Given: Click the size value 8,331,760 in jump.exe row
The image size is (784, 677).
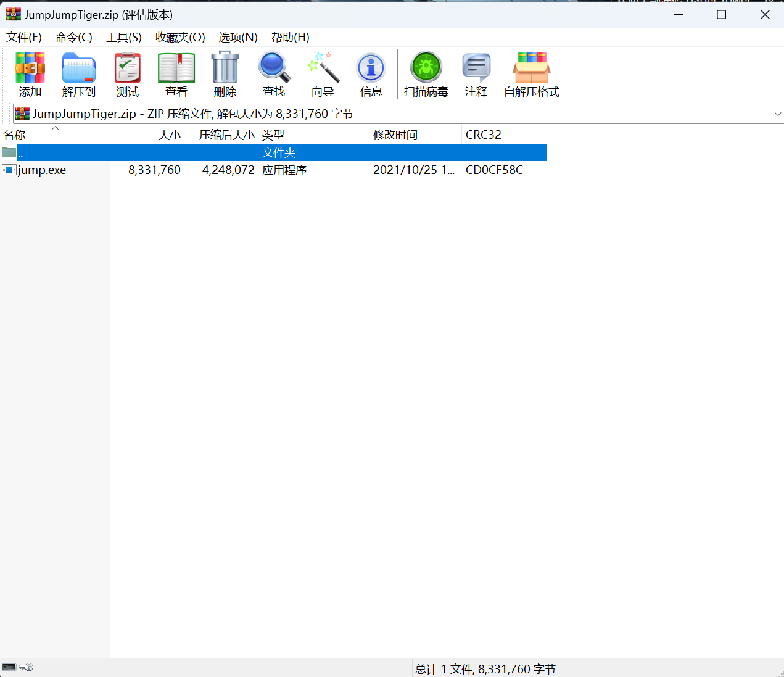Looking at the screenshot, I should point(155,170).
